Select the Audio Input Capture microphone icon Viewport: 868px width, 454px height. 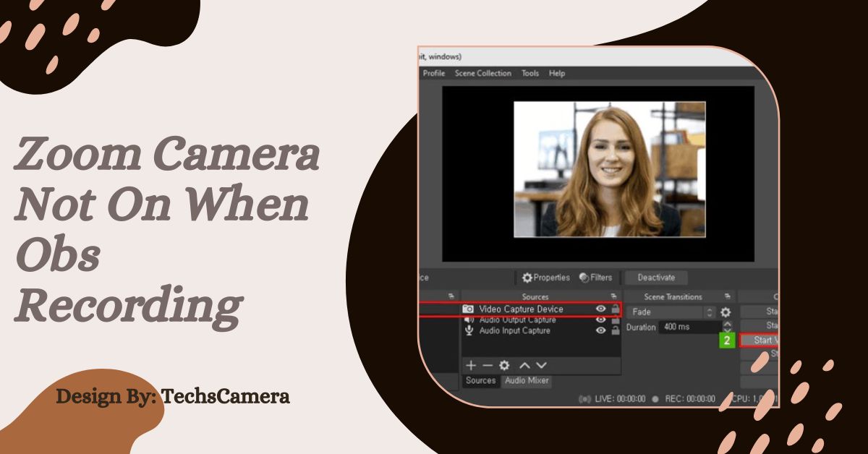(469, 330)
